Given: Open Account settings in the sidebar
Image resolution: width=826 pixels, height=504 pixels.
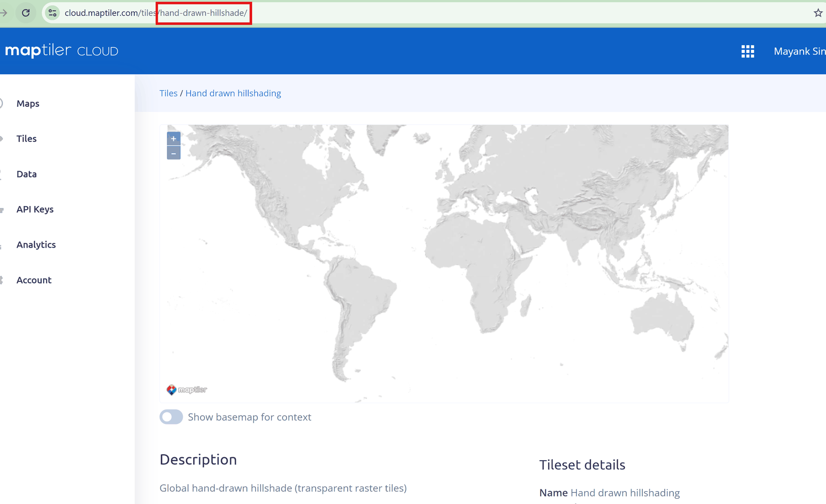Looking at the screenshot, I should pyautogui.click(x=34, y=280).
